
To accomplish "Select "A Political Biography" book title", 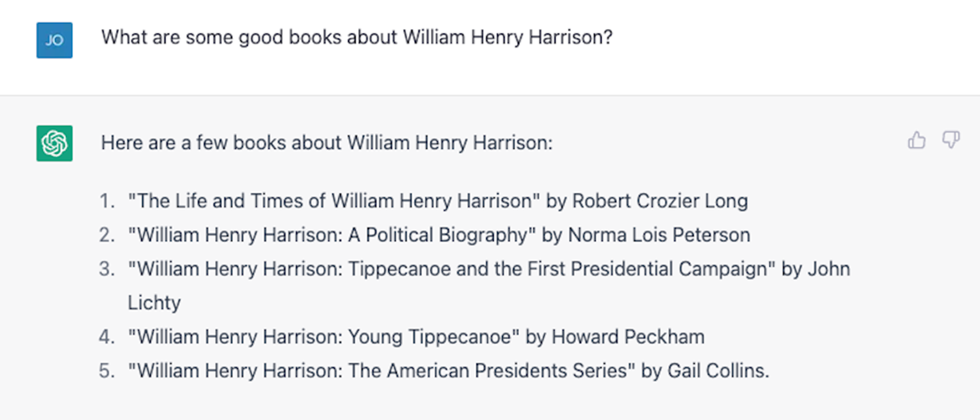I will [331, 235].
